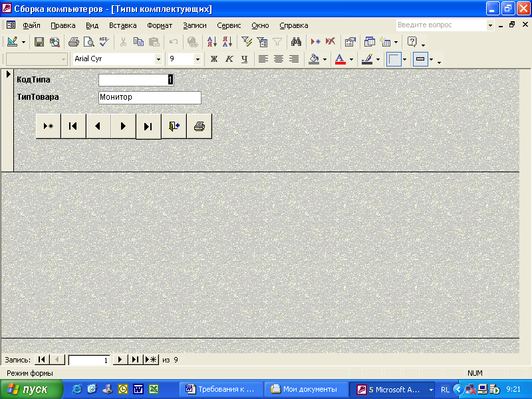Open the Записи menu
Viewport: 532px width, 399px height.
195,25
